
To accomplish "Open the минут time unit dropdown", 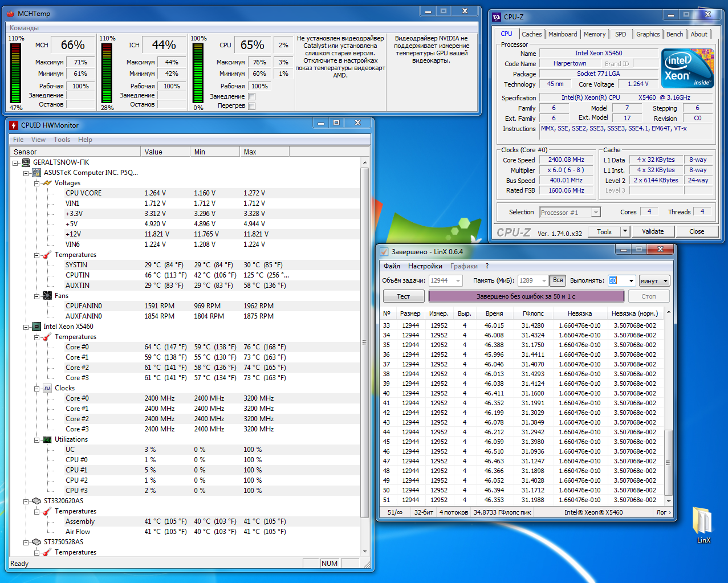I will [x=654, y=281].
